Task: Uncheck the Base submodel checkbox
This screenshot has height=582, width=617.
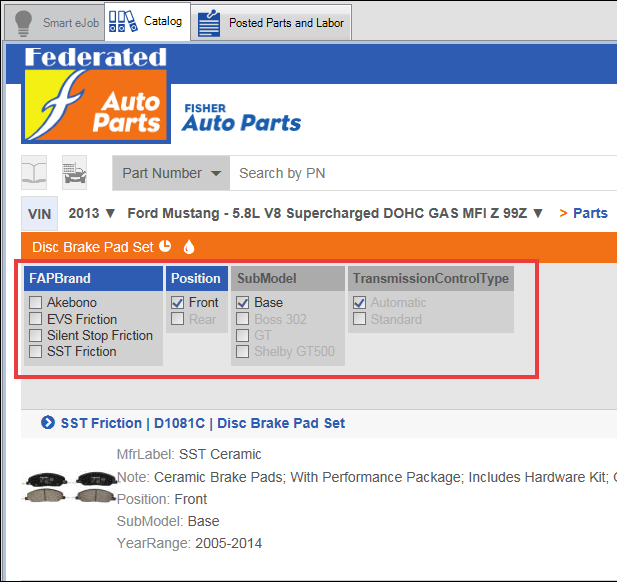Action: [242, 303]
